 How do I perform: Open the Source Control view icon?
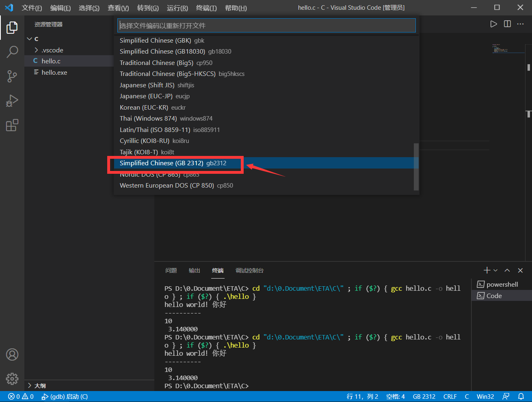(12, 76)
